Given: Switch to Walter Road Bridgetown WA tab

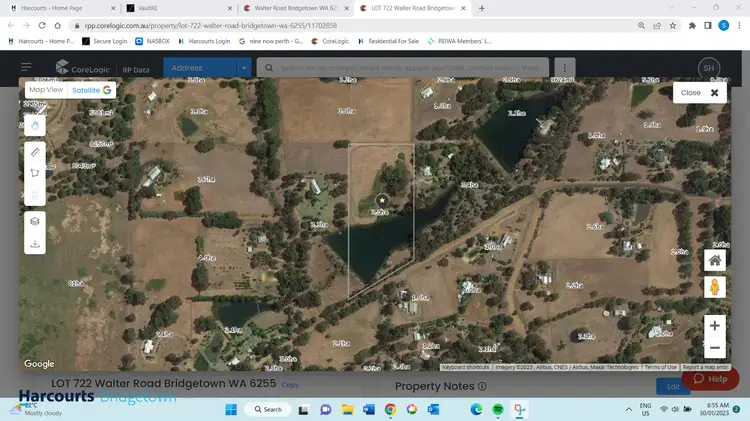Looking at the screenshot, I should [296, 8].
